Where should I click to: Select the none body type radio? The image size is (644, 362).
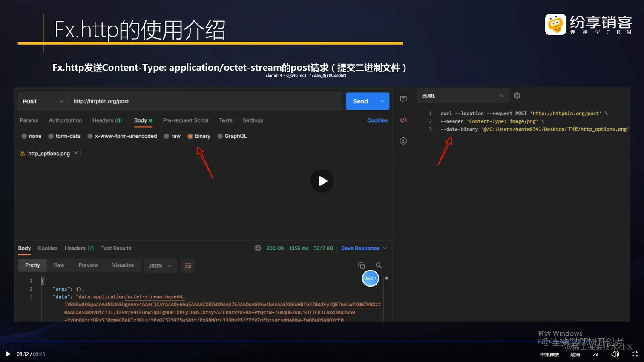[x=24, y=136]
